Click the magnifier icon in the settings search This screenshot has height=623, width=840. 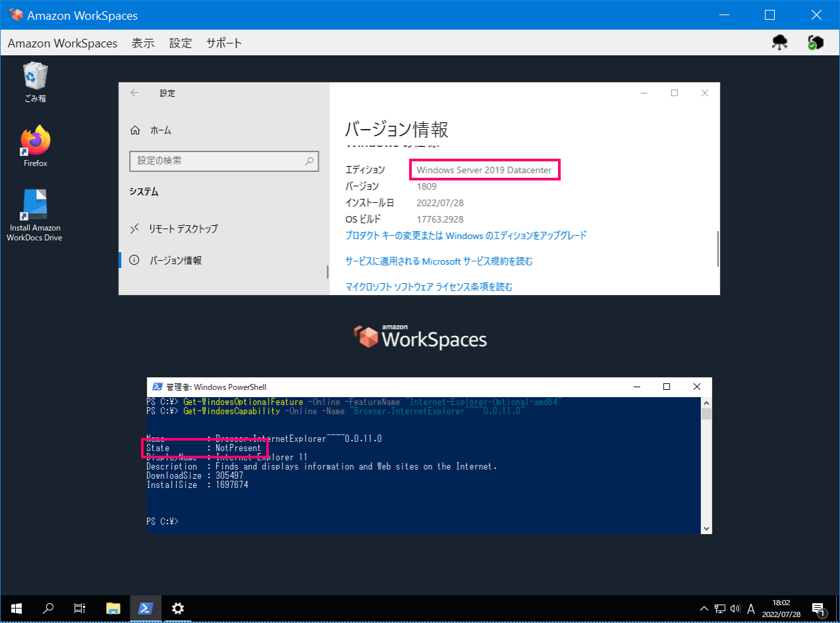309,161
